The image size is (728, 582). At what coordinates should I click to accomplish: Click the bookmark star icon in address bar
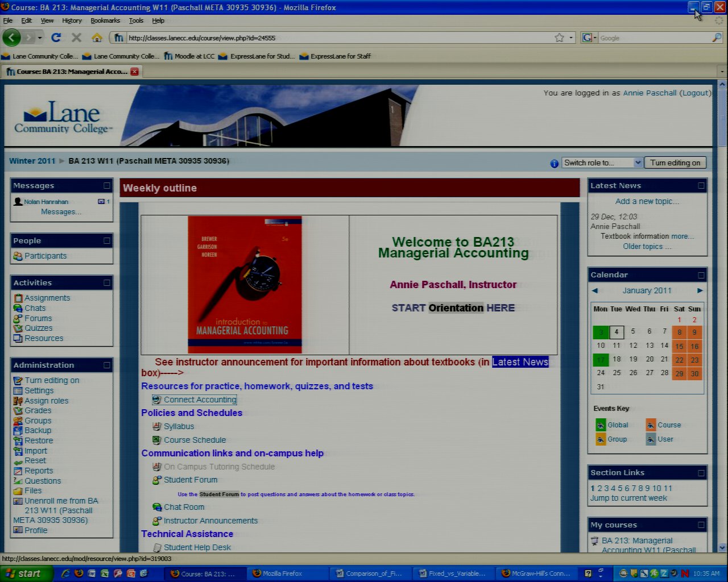(559, 38)
